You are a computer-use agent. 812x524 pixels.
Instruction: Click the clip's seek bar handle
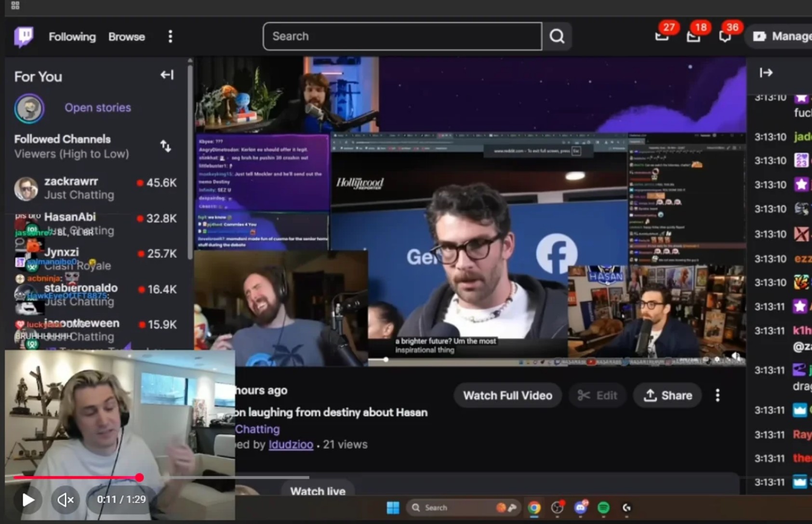(x=386, y=359)
